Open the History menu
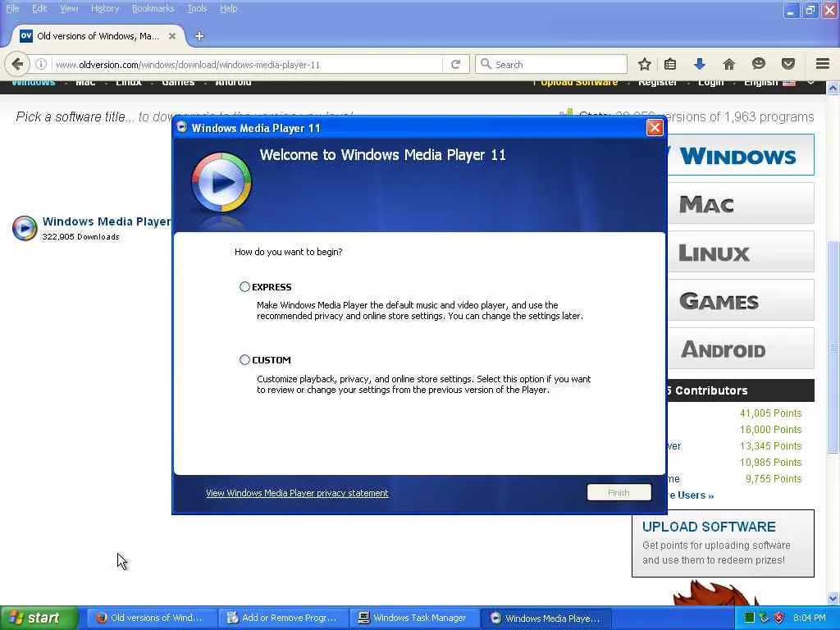Viewport: 840px width, 630px height. pos(104,8)
